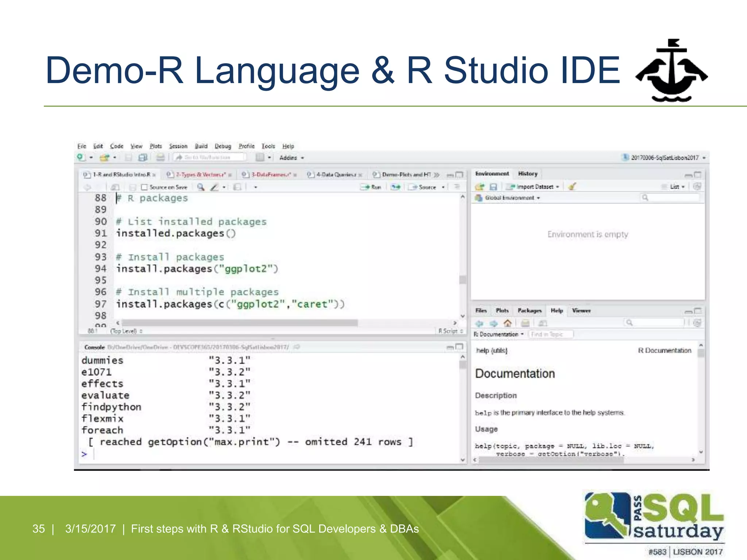Click the console working directory arrow icon

point(297,347)
